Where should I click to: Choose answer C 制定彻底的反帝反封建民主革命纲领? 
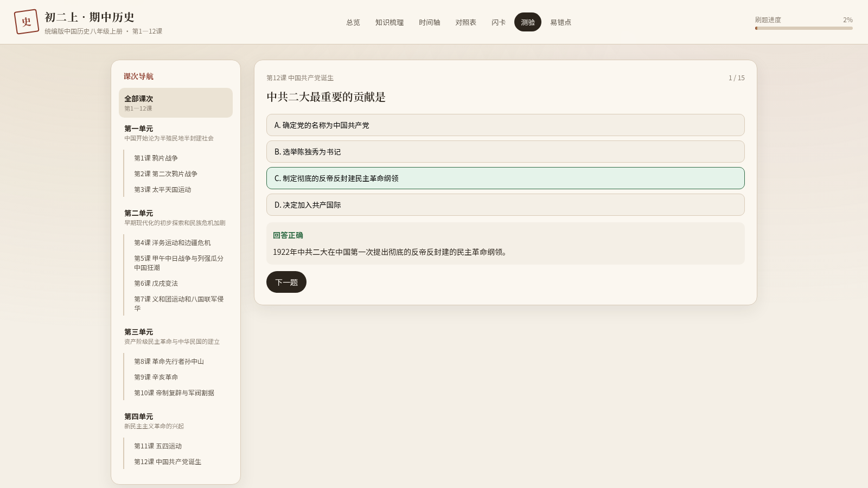coord(506,178)
